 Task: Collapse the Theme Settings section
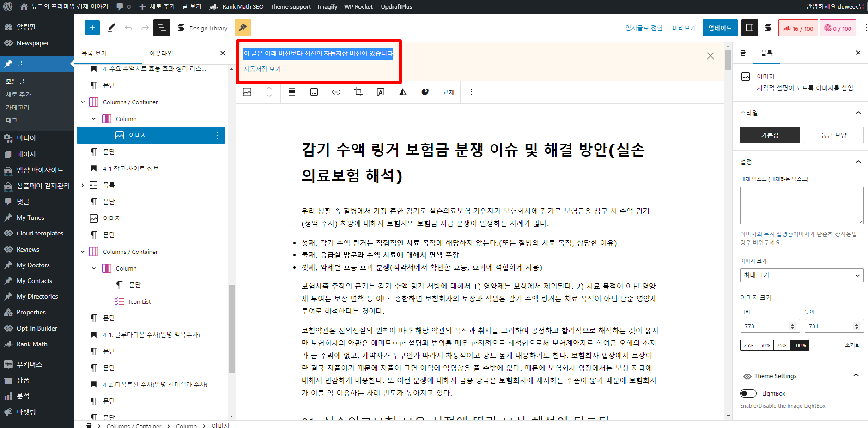point(856,375)
